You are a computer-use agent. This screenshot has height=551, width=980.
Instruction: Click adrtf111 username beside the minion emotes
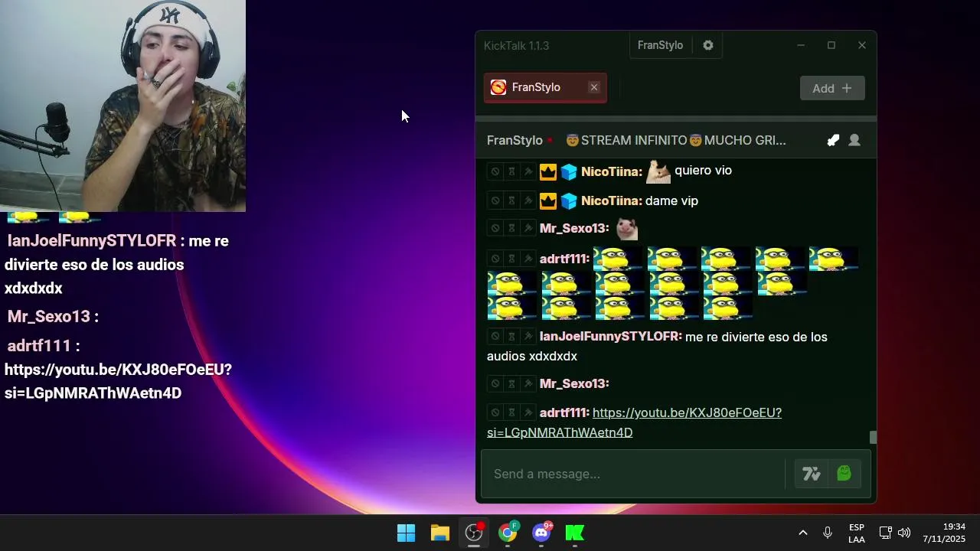click(x=565, y=259)
